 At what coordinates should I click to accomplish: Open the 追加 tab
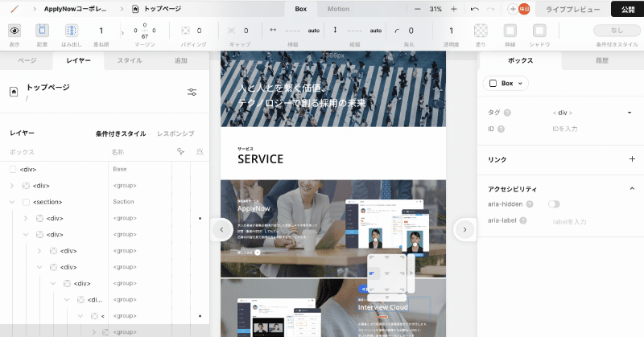[x=181, y=60]
